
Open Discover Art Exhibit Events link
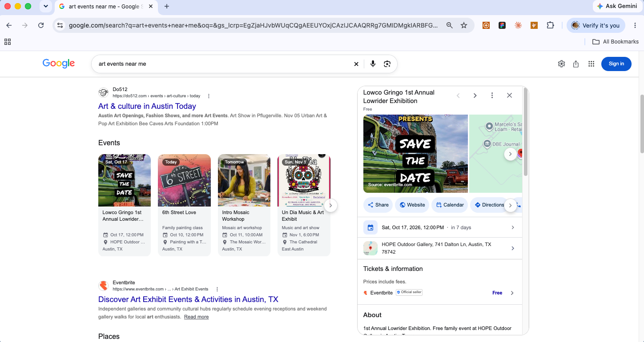click(x=188, y=299)
